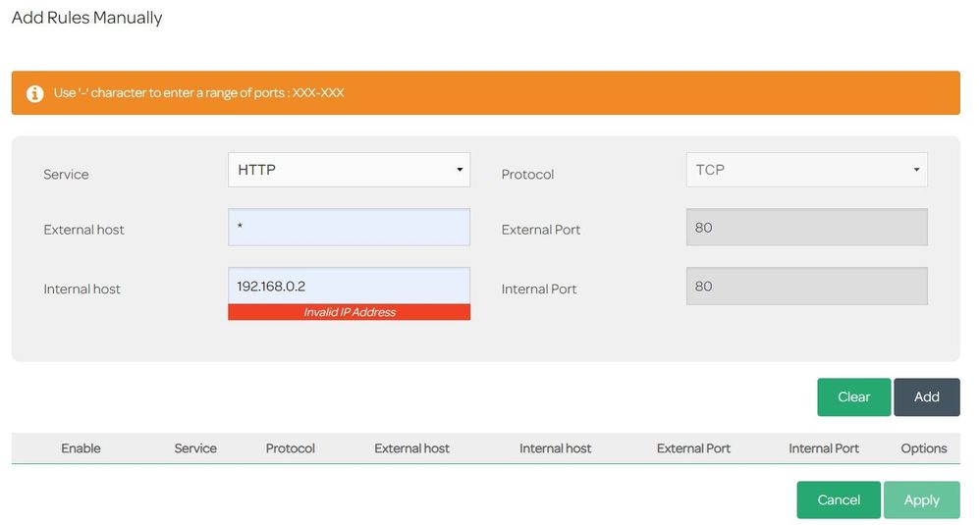Click the Add button
The image size is (980, 525).
pos(926,397)
